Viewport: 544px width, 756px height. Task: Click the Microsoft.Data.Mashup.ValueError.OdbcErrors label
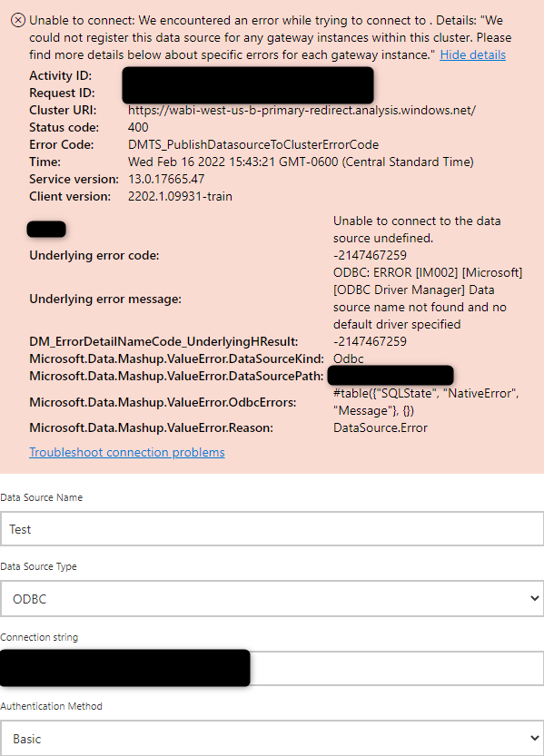click(x=163, y=402)
